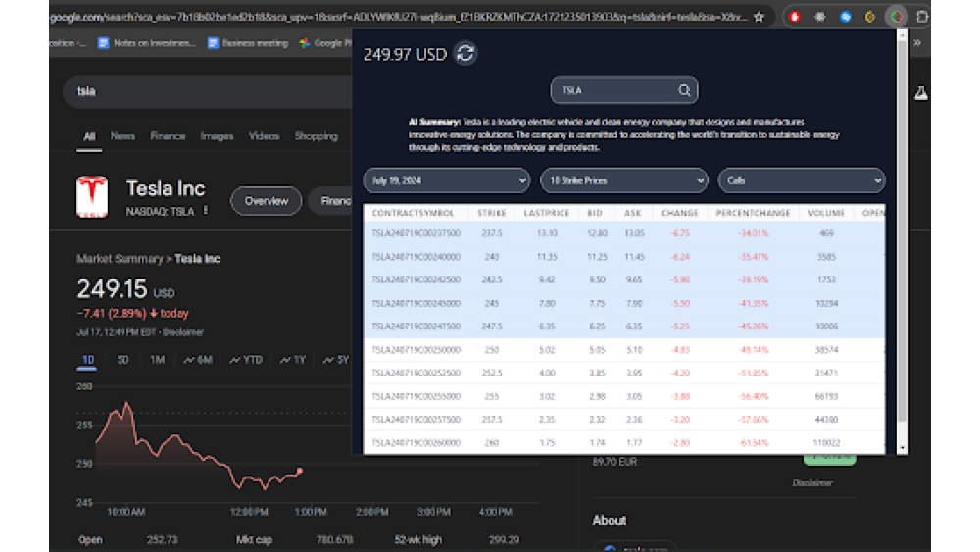Select the 6M chart range

pyautogui.click(x=198, y=360)
